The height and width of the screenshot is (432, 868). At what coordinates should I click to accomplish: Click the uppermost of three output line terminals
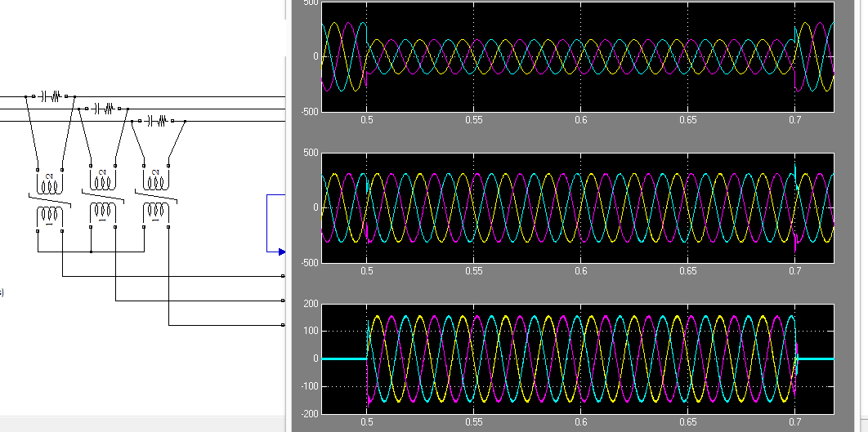pos(283,276)
